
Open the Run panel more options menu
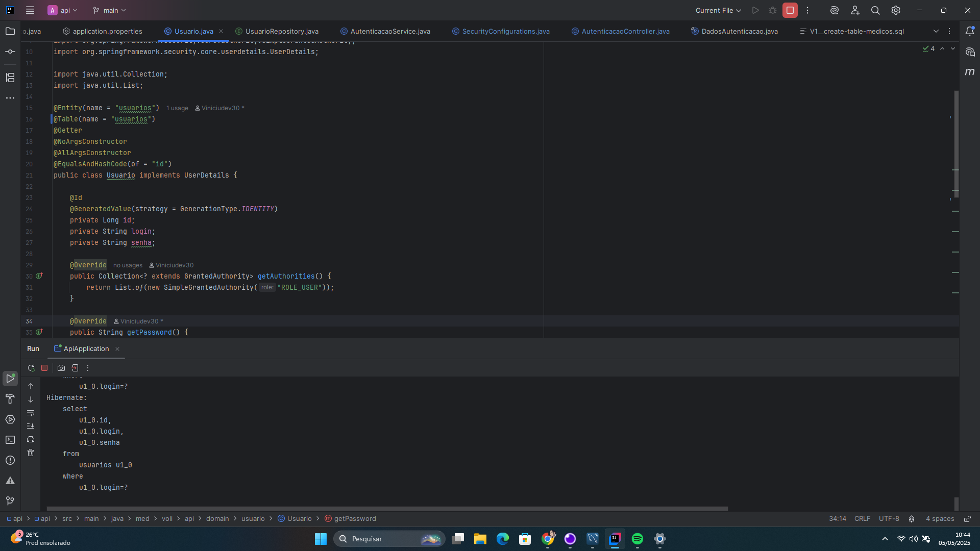[x=88, y=368]
